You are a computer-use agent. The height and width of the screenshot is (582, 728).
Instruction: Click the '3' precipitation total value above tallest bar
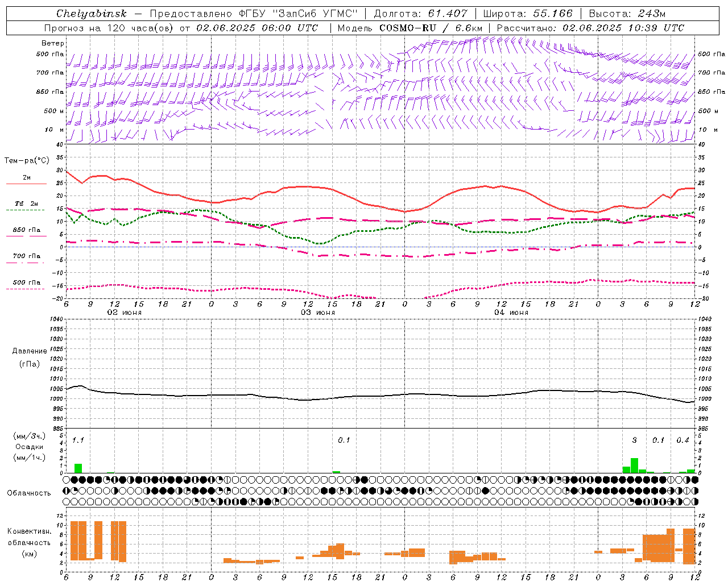pos(635,440)
